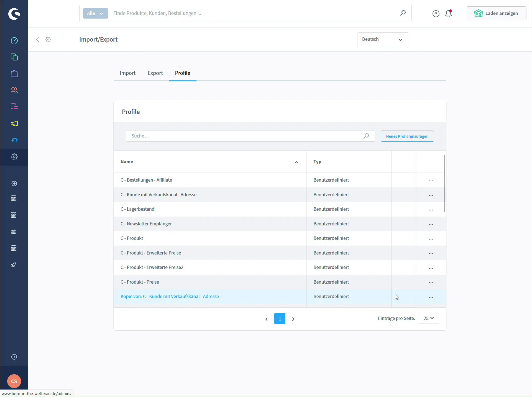This screenshot has height=397, width=532.
Task: Select the Catalogues sidebar icon
Action: pyautogui.click(x=14, y=57)
